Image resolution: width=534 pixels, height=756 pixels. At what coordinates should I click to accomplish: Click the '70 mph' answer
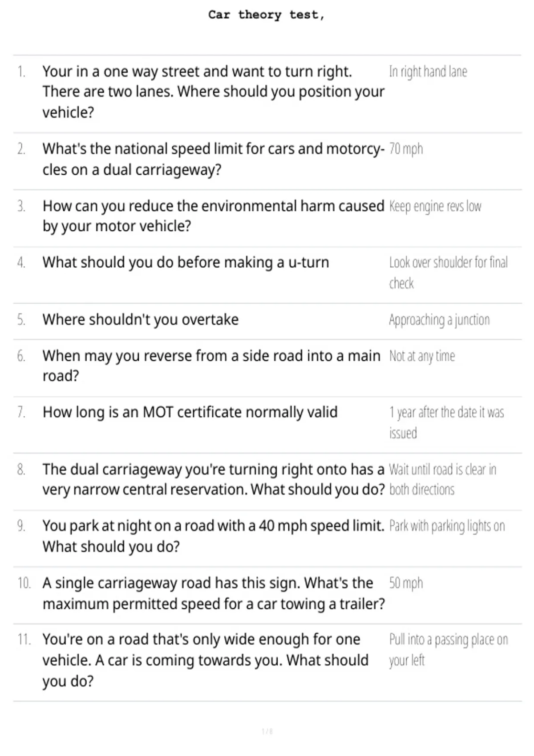click(406, 149)
